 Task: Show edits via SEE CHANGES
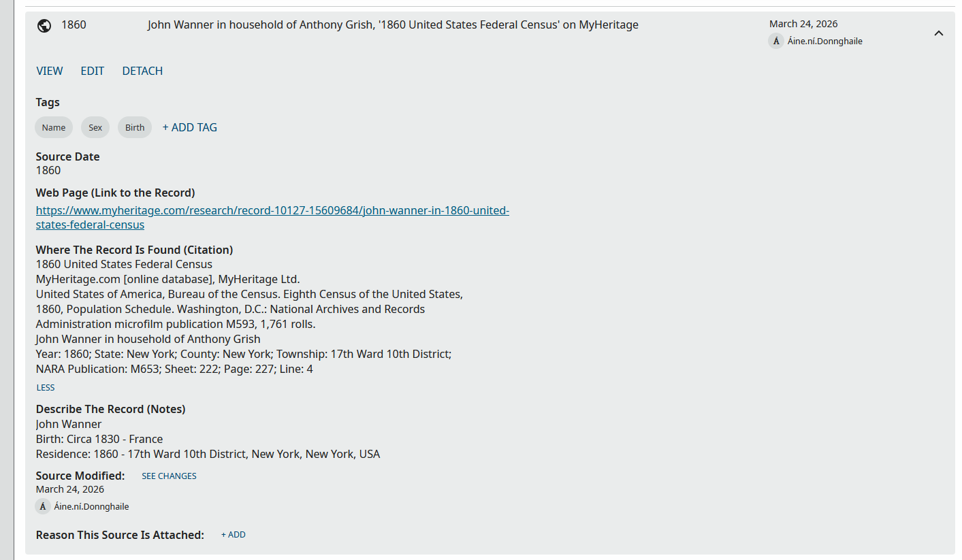point(169,476)
